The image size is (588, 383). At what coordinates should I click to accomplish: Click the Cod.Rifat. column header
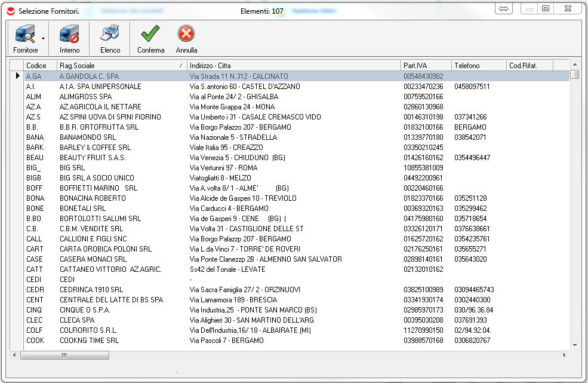pos(529,65)
